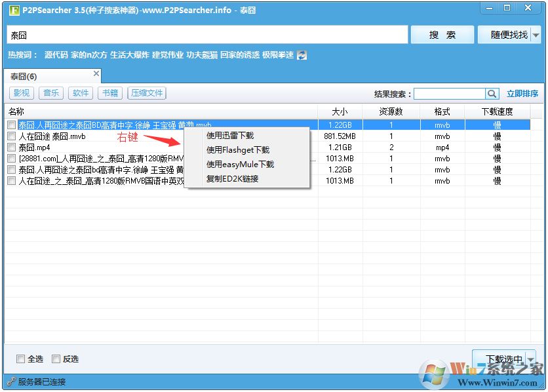This screenshot has height=392, width=548.
Task: Enable the 全选 select-all checkbox
Action: point(22,359)
